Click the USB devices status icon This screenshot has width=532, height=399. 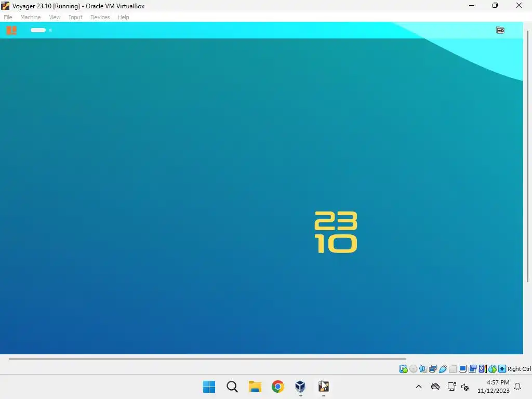443,369
